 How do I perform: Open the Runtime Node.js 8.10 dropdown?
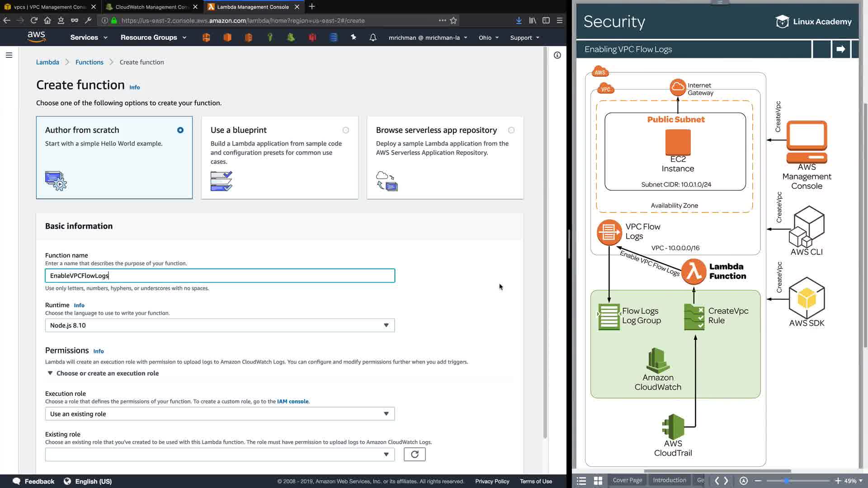coord(220,325)
